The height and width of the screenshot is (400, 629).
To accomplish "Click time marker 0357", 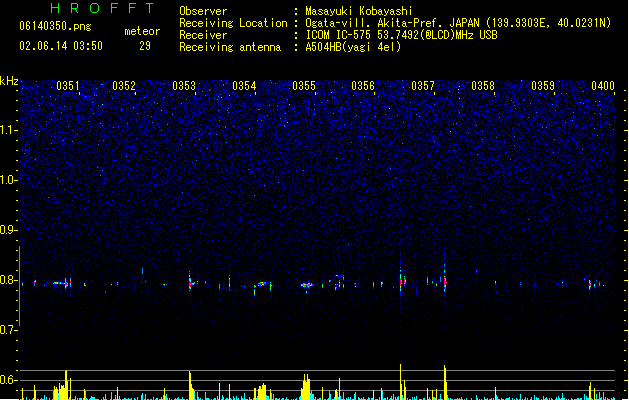I will coord(423,86).
